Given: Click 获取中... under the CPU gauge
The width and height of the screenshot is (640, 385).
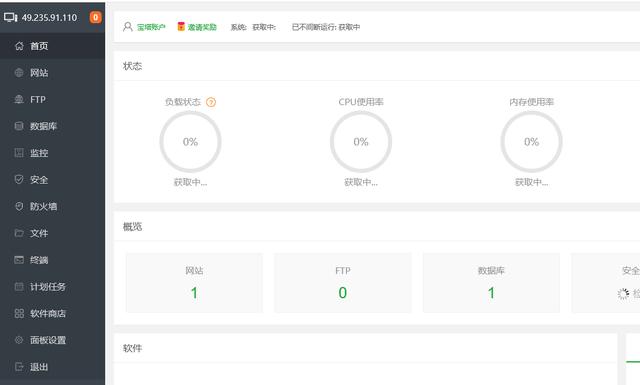Looking at the screenshot, I should (361, 182).
